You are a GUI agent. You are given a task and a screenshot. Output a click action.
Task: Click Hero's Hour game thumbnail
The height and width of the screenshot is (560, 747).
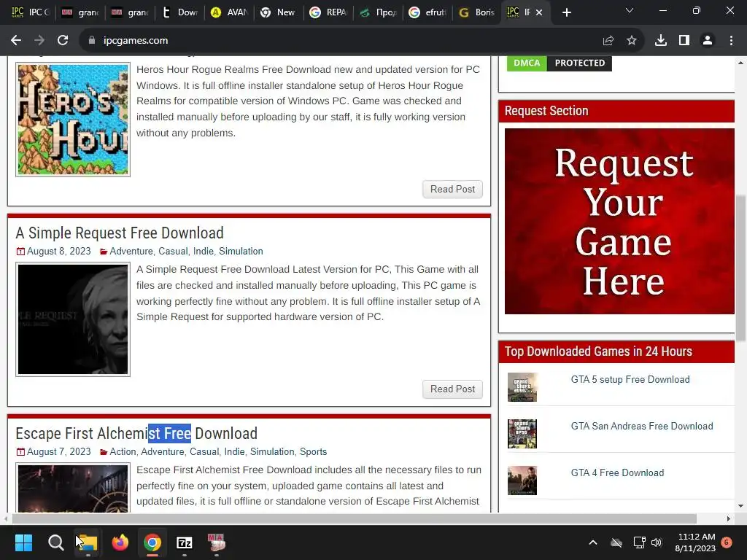pos(73,120)
